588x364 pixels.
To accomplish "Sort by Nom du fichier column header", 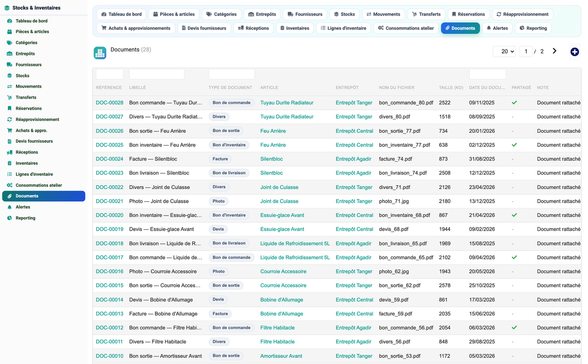I will [396, 88].
